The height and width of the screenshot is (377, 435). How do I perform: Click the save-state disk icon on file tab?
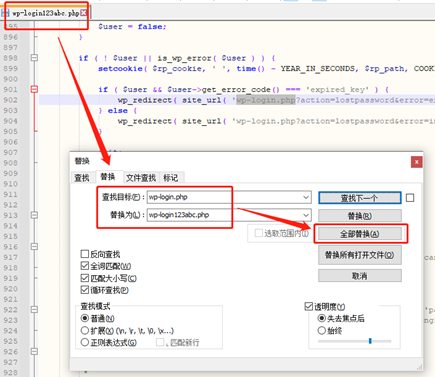point(5,13)
